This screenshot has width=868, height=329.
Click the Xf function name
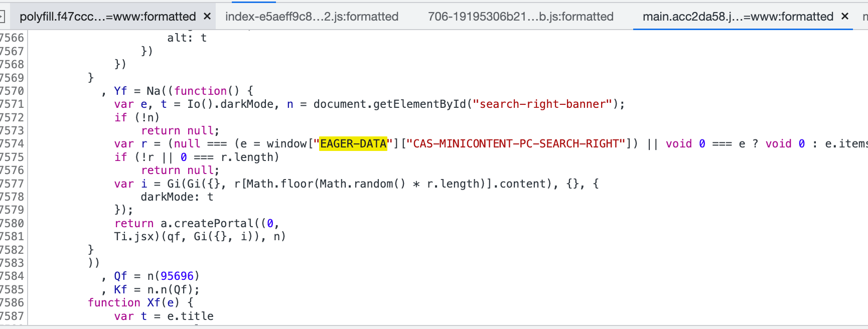(x=154, y=303)
